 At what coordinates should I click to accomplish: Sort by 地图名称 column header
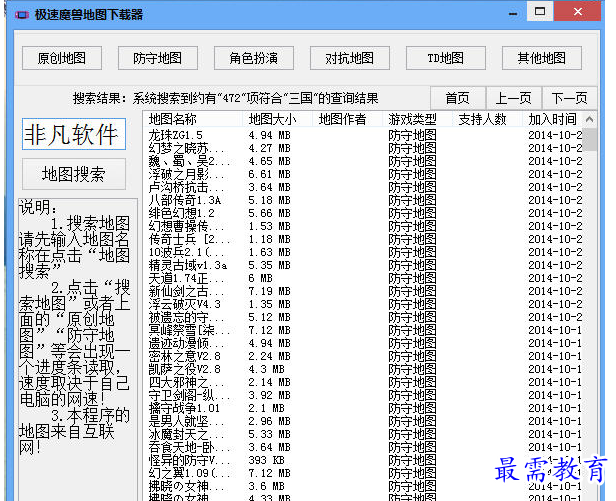coord(193,119)
